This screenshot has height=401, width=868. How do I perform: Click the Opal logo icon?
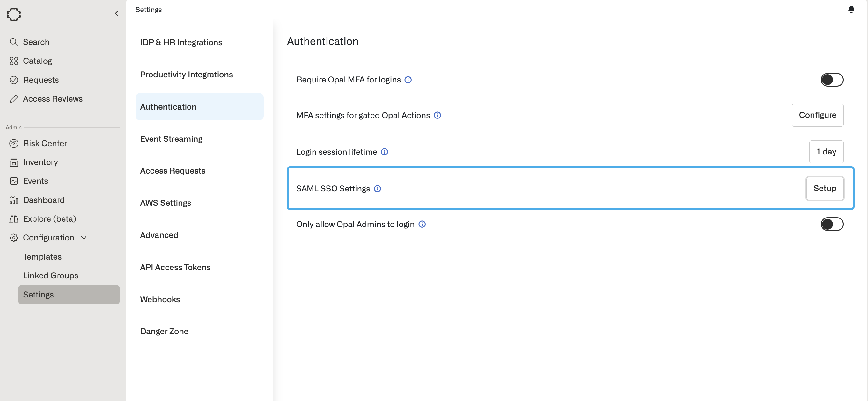click(14, 14)
